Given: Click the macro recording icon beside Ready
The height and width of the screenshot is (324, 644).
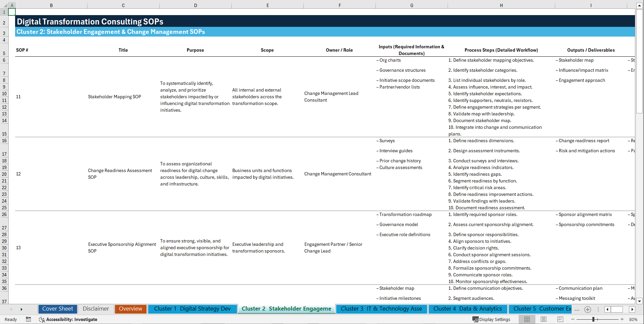Looking at the screenshot, I should point(28,319).
